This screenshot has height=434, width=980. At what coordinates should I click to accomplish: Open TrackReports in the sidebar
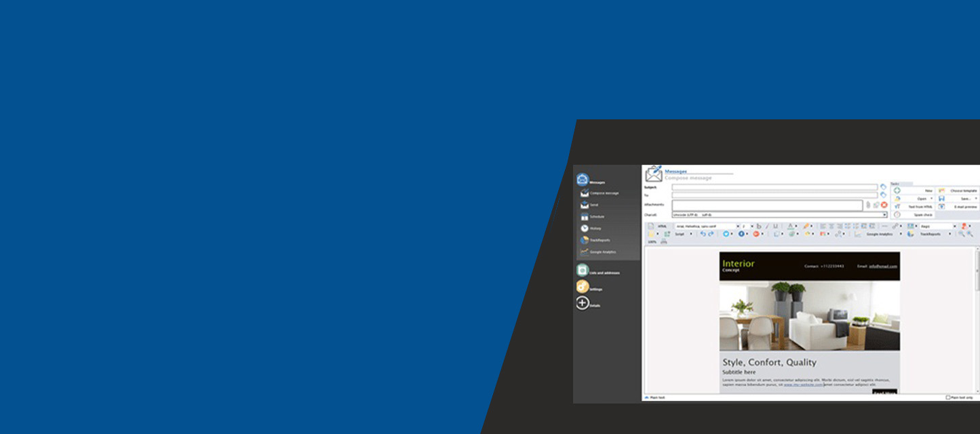(595, 240)
